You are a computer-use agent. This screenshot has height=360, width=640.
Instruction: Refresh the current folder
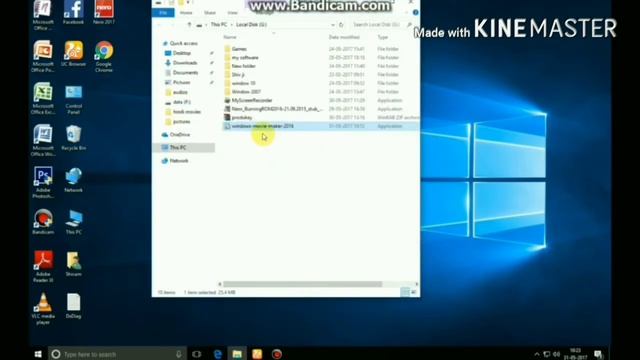pos(341,24)
